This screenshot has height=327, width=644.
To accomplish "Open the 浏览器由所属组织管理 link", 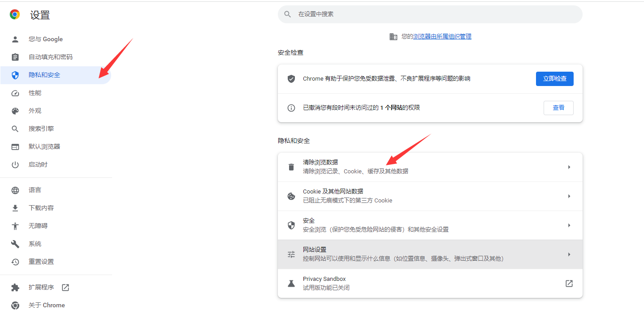I will tap(442, 36).
